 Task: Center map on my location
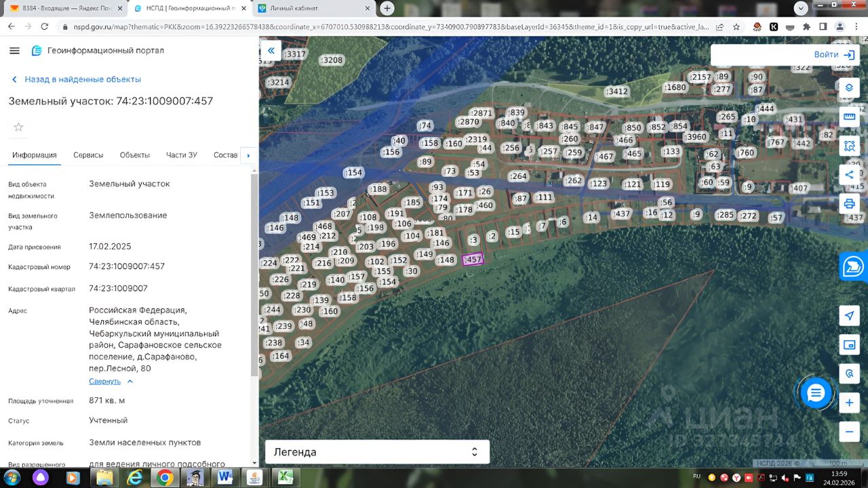[849, 316]
